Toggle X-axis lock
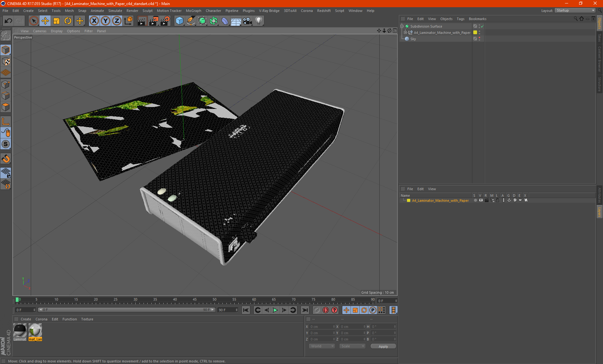 point(94,21)
